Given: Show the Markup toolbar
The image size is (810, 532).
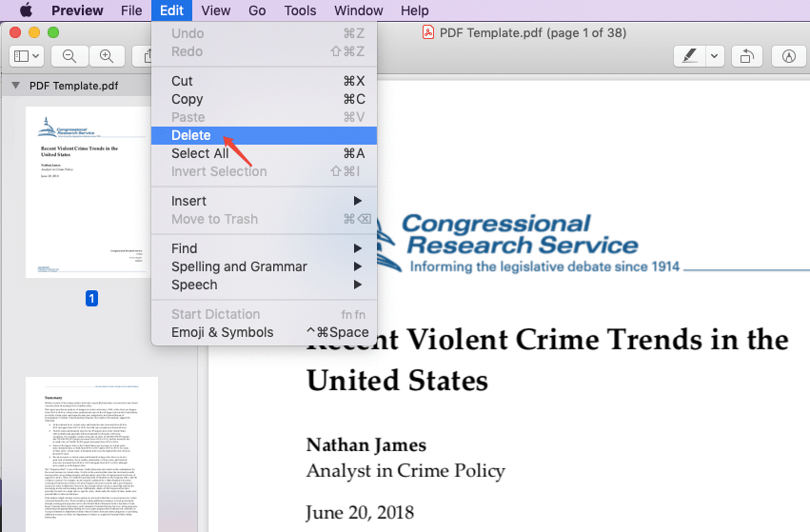Looking at the screenshot, I should (788, 56).
